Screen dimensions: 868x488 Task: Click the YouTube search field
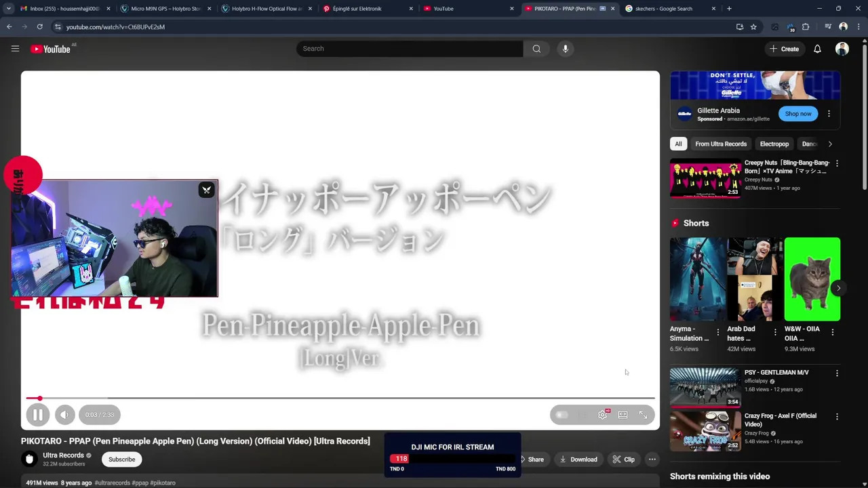(410, 49)
